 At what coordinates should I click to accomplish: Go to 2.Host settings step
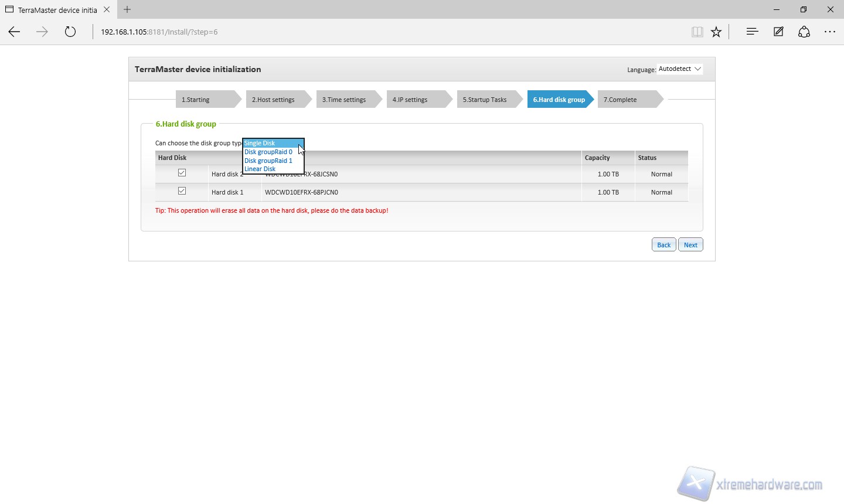point(274,100)
